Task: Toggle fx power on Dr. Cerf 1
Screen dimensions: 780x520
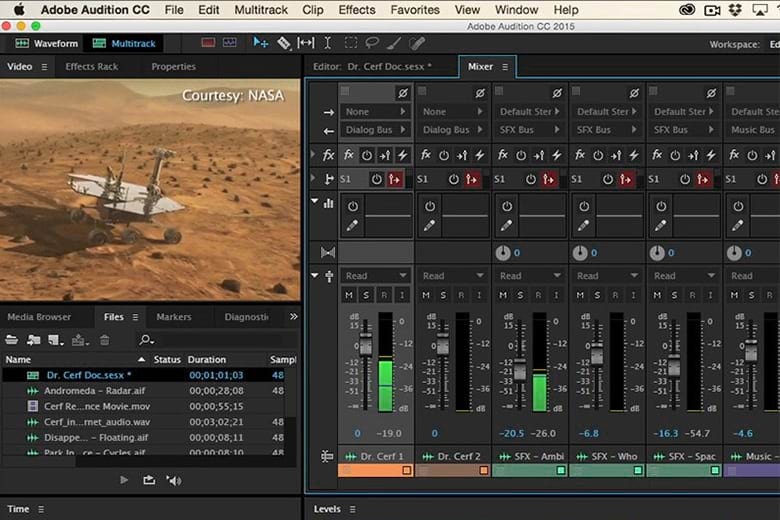Action: pos(367,155)
